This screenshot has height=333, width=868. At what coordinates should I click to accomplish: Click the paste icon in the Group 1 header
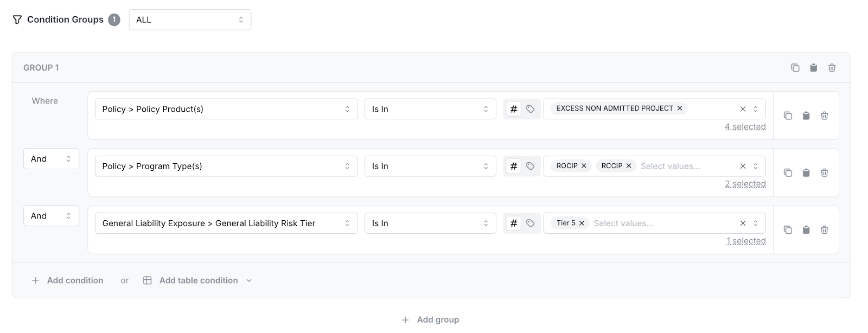(813, 68)
